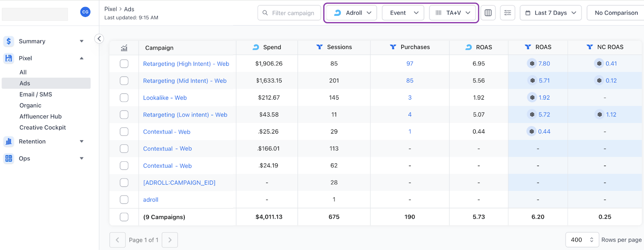Collapse the sidebar with the arrow button
Image resolution: width=644 pixels, height=250 pixels.
[x=99, y=39]
